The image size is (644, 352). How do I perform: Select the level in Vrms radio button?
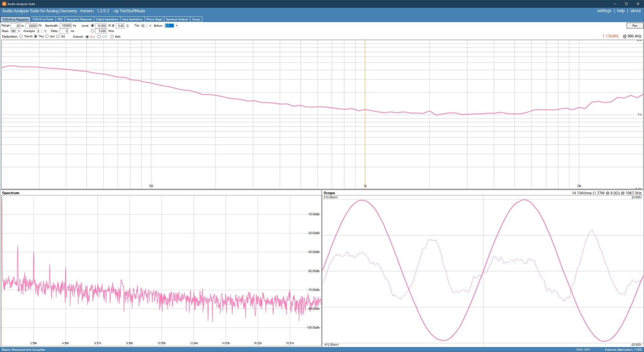coord(92,31)
